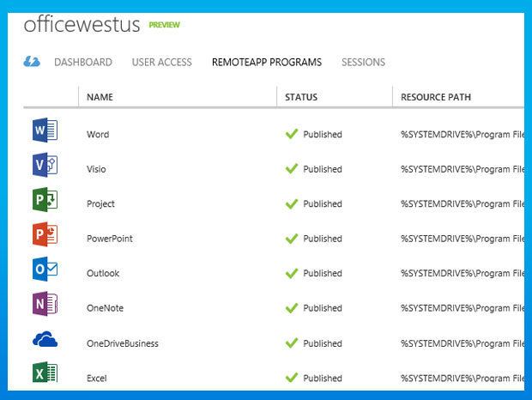The height and width of the screenshot is (400, 532).
Task: Click the OneDriveBusiness cloud icon
Action: pyautogui.click(x=45, y=339)
